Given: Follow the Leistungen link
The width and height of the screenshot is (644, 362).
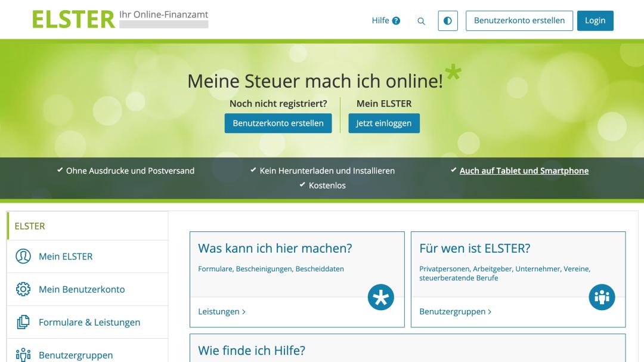Looking at the screenshot, I should tap(222, 311).
